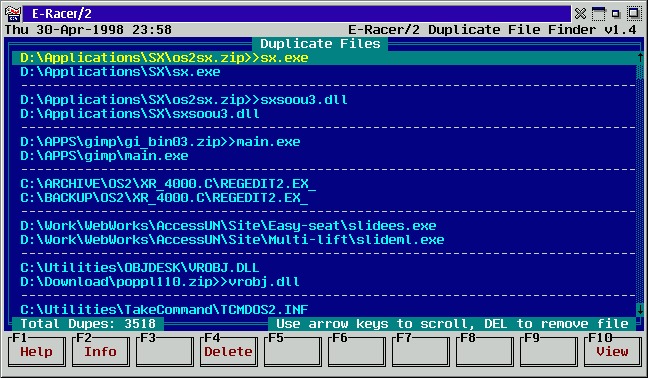Select TakeCommand\TCMDOS2.INF row
This screenshot has width=648, height=378.
click(324, 309)
